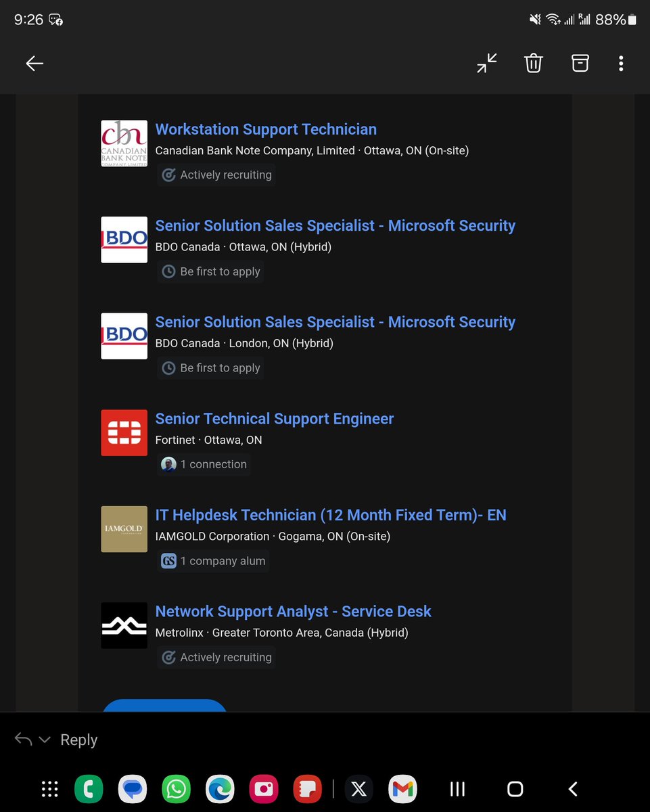
Task: Tap the 1 company alum badge
Action: (213, 561)
